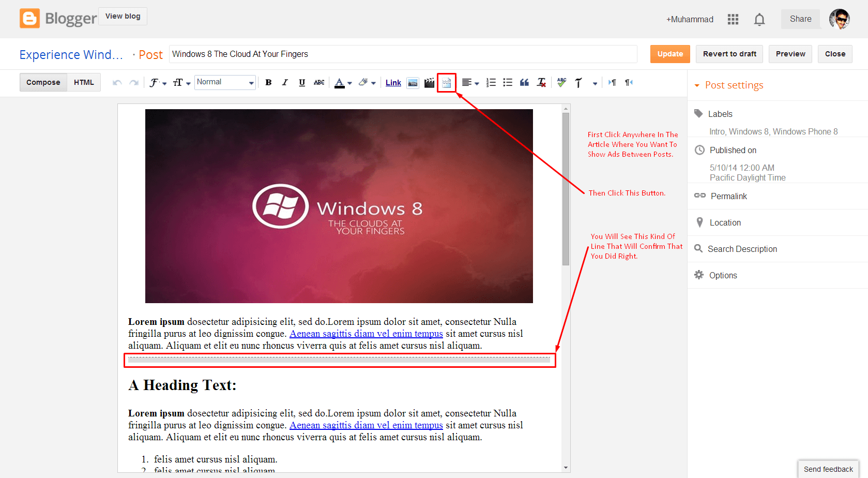Click the Permalink chain icon

(700, 195)
